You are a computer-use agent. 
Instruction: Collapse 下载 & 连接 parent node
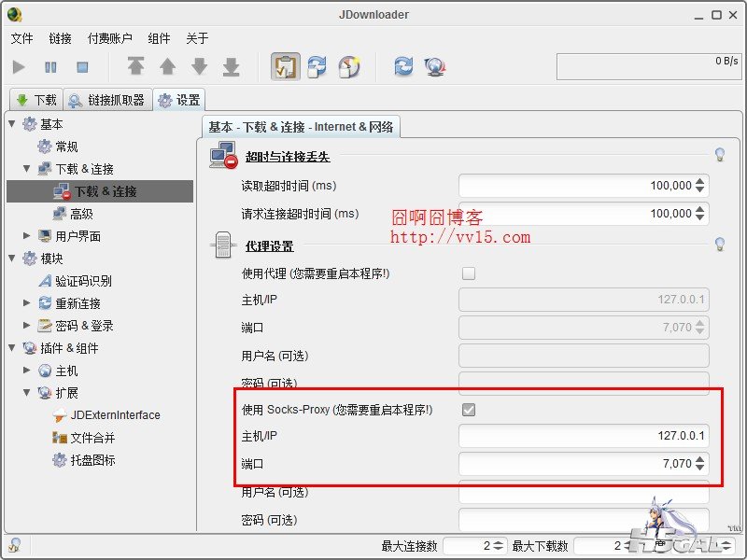[x=27, y=168]
